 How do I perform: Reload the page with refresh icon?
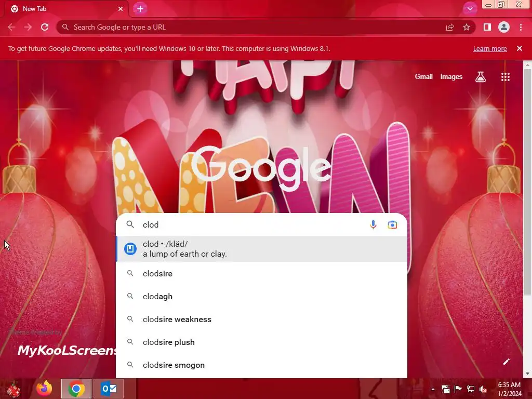pos(45,27)
